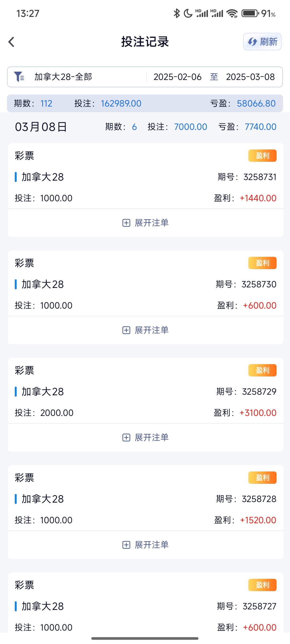Click the plus icon for issue 3258731
This screenshot has width=290, height=644.
pos(126,223)
